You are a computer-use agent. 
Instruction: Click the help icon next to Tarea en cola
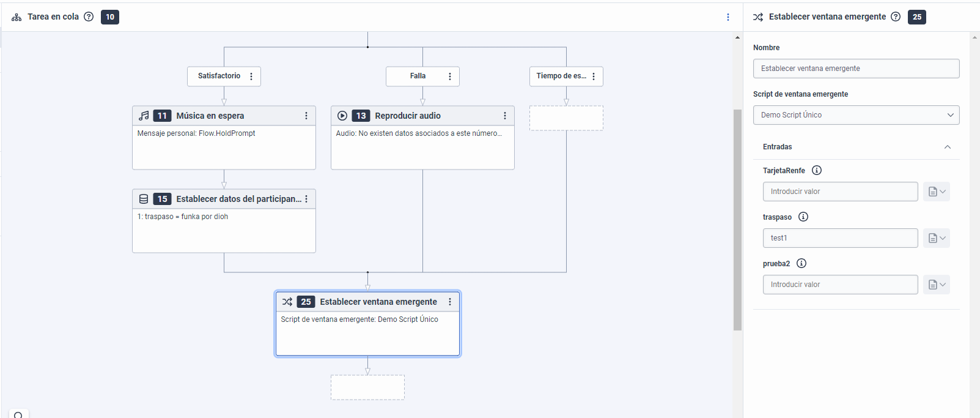89,17
